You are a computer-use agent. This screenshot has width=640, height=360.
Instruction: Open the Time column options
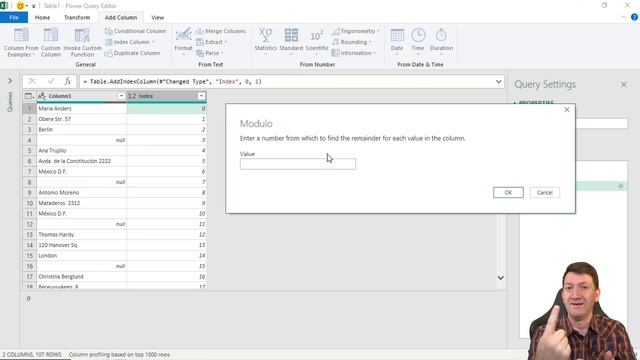418,42
